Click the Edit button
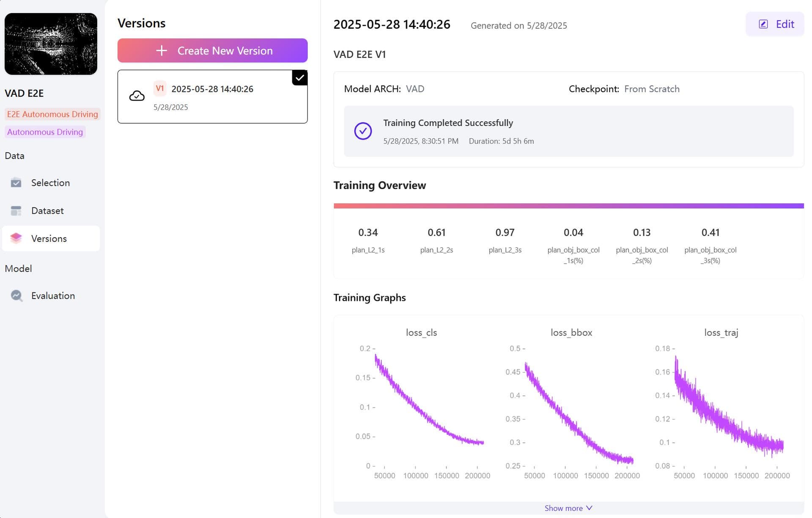The image size is (812, 518). [775, 24]
